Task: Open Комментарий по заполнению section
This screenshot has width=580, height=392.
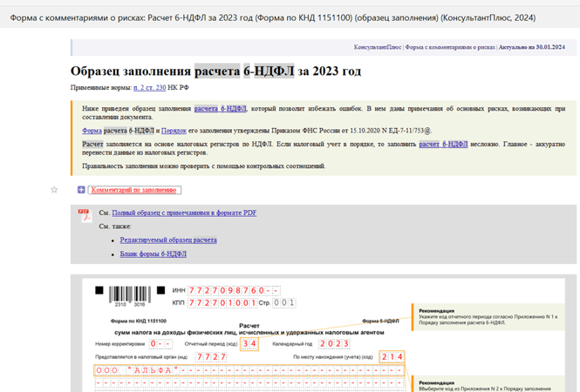Action: click(x=134, y=189)
